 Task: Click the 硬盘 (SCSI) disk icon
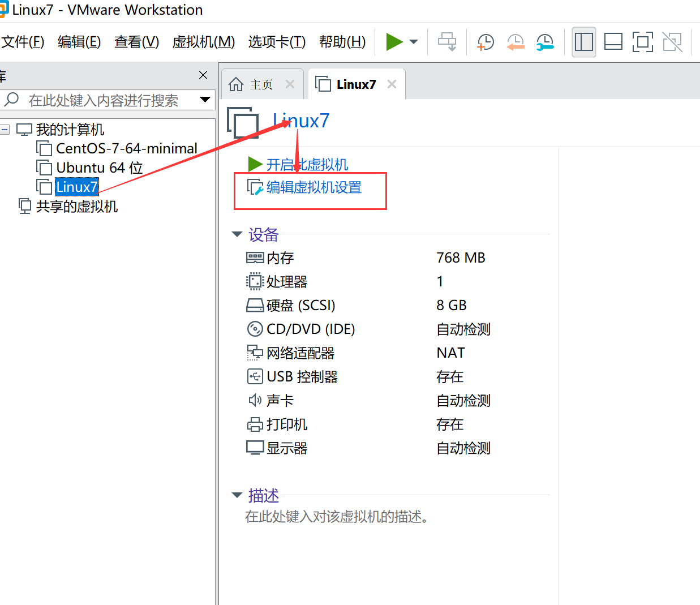tap(255, 306)
